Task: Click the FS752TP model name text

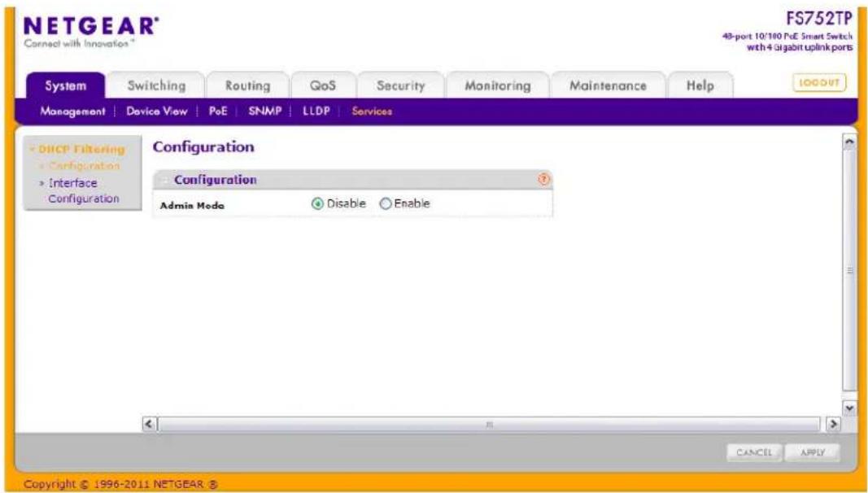Action: pos(818,18)
